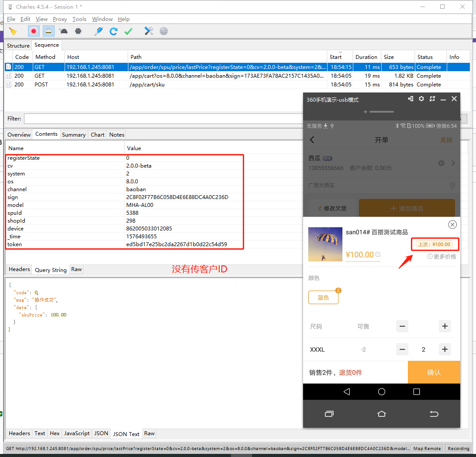Click the blue Repeat request icon
This screenshot has height=457, width=476.
[114, 31]
